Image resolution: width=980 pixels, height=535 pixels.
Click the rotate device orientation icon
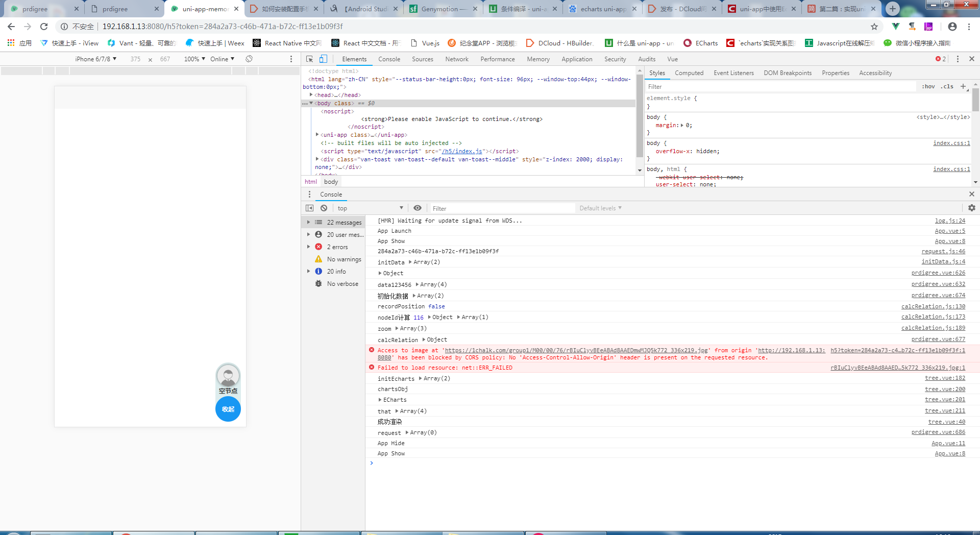point(249,59)
